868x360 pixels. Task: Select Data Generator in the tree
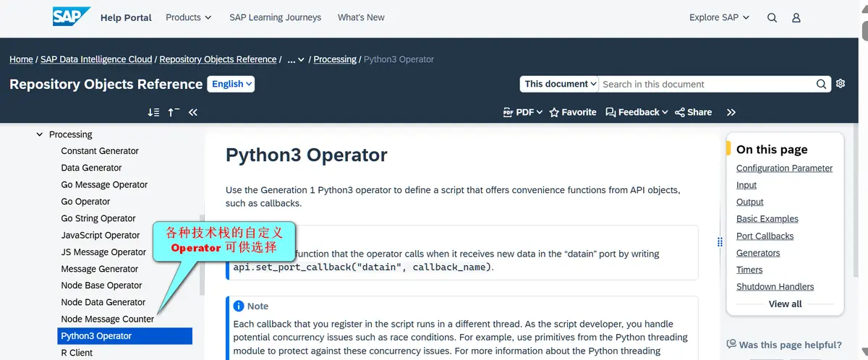pyautogui.click(x=91, y=168)
